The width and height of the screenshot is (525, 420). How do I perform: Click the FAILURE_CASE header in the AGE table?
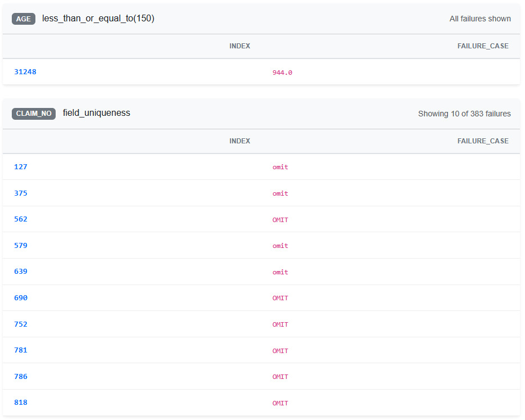pyautogui.click(x=483, y=46)
